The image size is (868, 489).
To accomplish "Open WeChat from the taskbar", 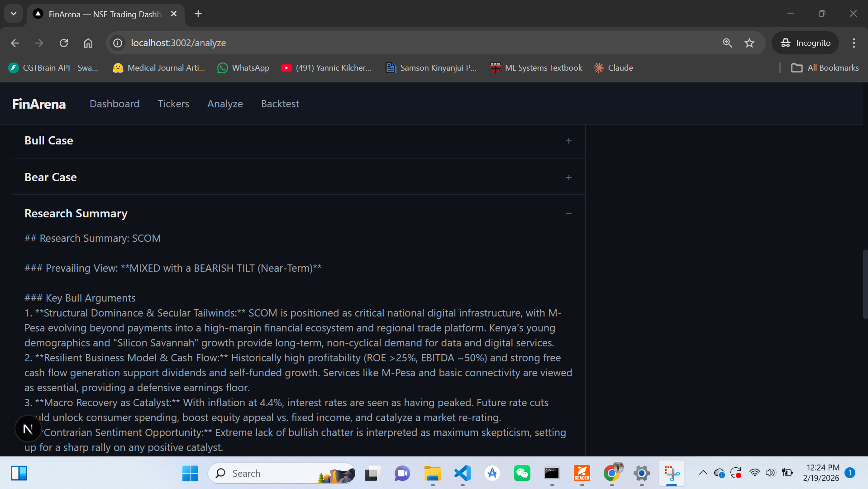I will [522, 473].
